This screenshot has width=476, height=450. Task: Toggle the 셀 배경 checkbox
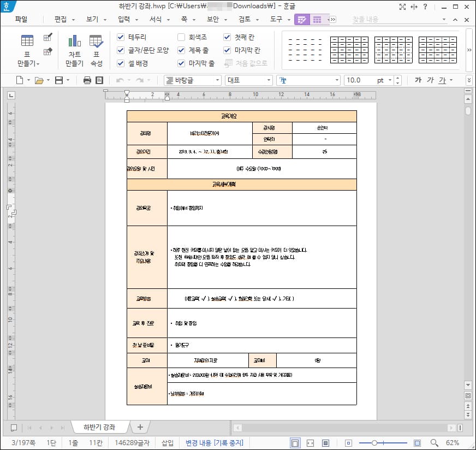121,63
